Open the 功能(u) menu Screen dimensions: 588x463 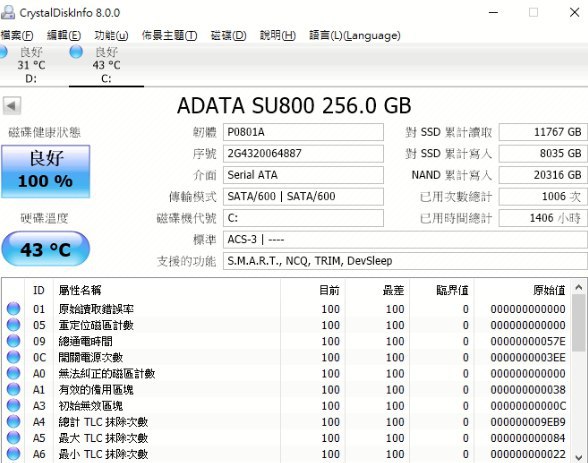coord(111,36)
